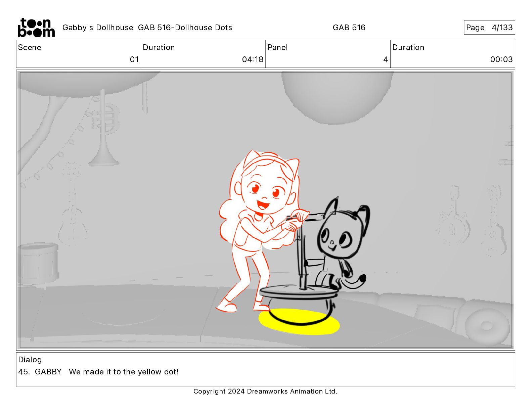This screenshot has height=411, width=532.
Task: Click the panel number '4'
Action: point(386,59)
